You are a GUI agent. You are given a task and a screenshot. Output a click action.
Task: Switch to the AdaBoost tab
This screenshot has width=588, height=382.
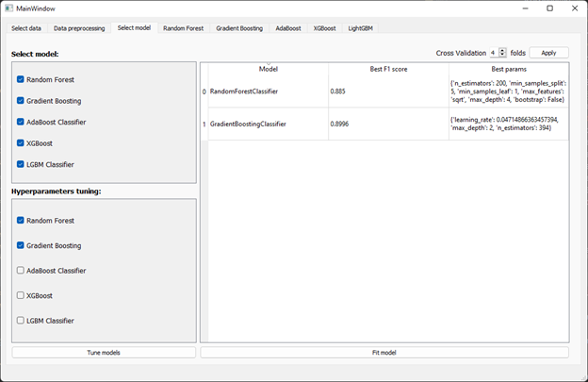[288, 28]
